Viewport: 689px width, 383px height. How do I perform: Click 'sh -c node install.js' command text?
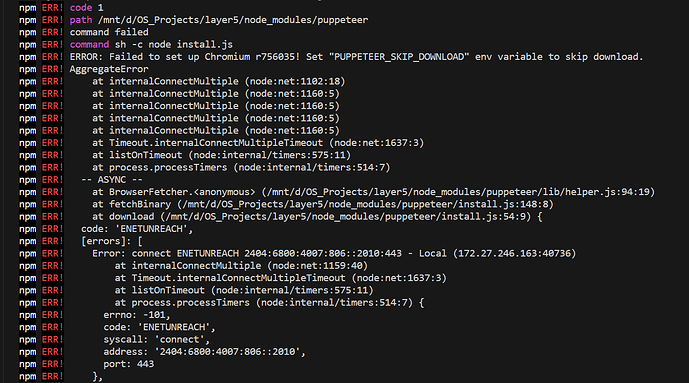tap(174, 44)
